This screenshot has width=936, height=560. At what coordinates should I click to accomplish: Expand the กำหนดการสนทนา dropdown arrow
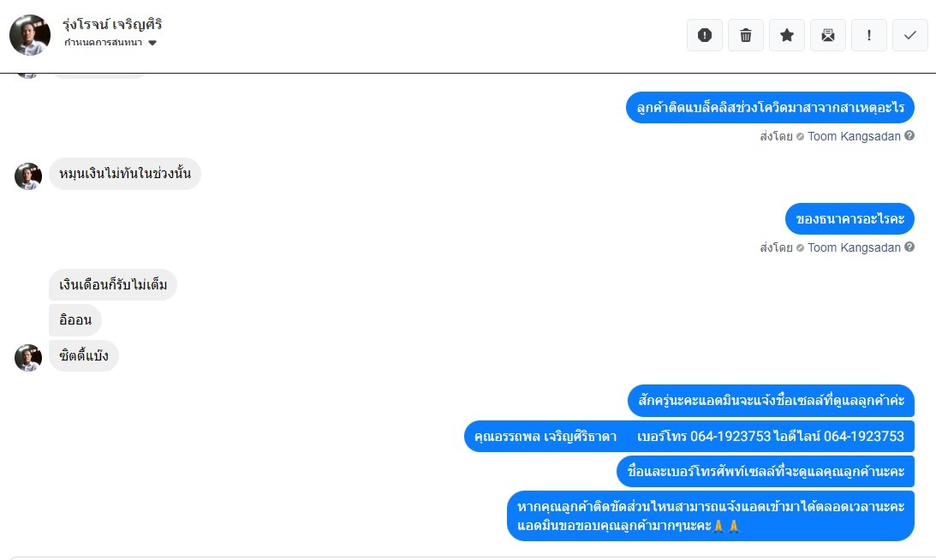152,43
